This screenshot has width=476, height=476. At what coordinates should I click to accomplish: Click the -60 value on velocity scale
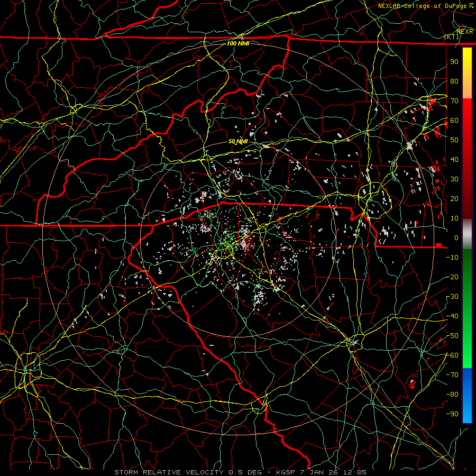[452, 355]
